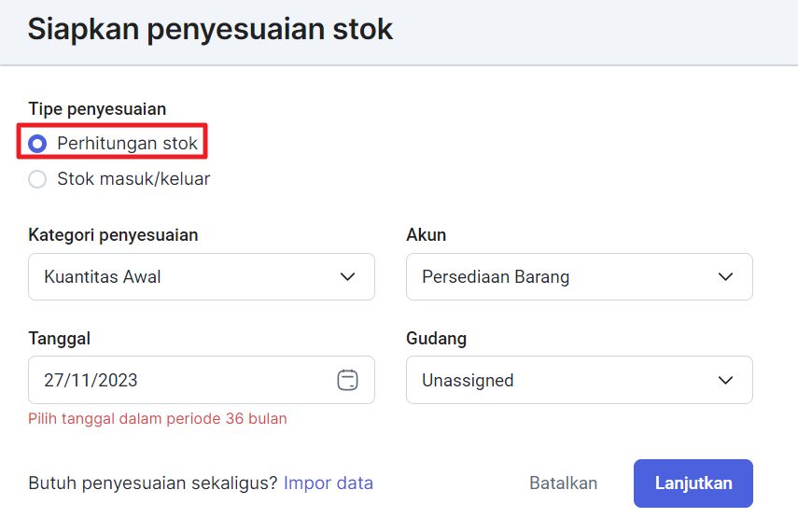Click the Siapkan penyesuaian stok heading

(210, 29)
